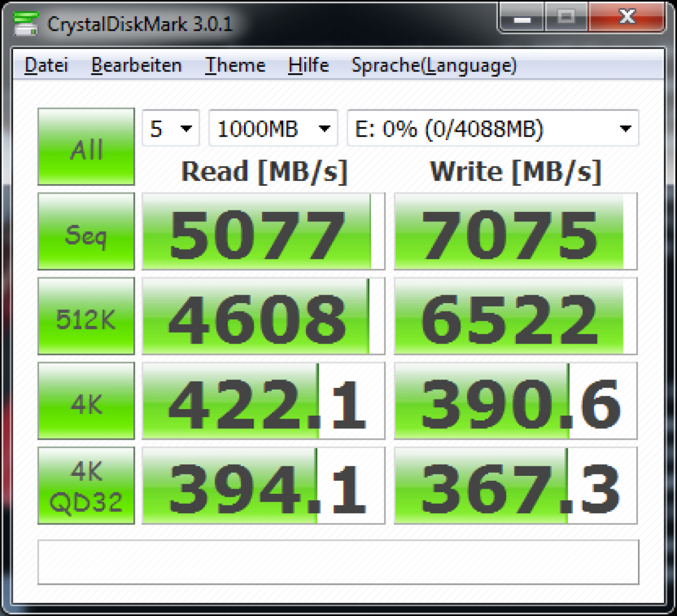The height and width of the screenshot is (616, 677).
Task: Start the 4K benchmark test
Action: 87,401
